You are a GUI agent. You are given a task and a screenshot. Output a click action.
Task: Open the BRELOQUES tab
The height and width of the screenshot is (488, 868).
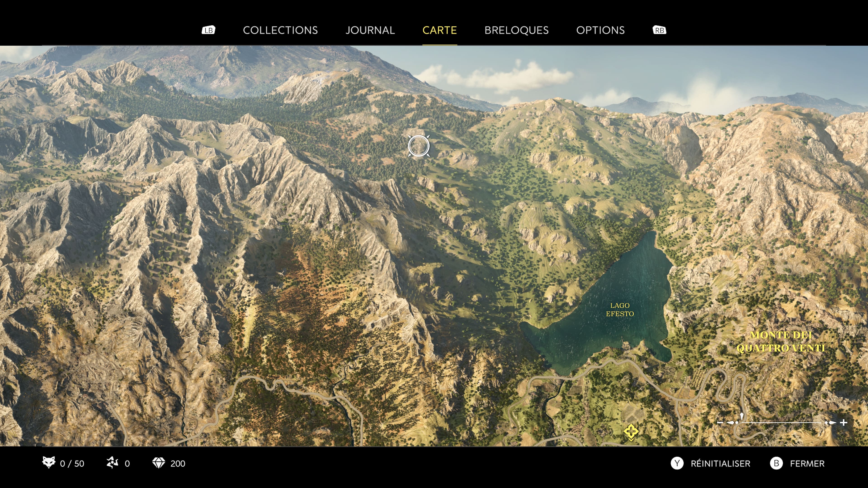pos(517,30)
